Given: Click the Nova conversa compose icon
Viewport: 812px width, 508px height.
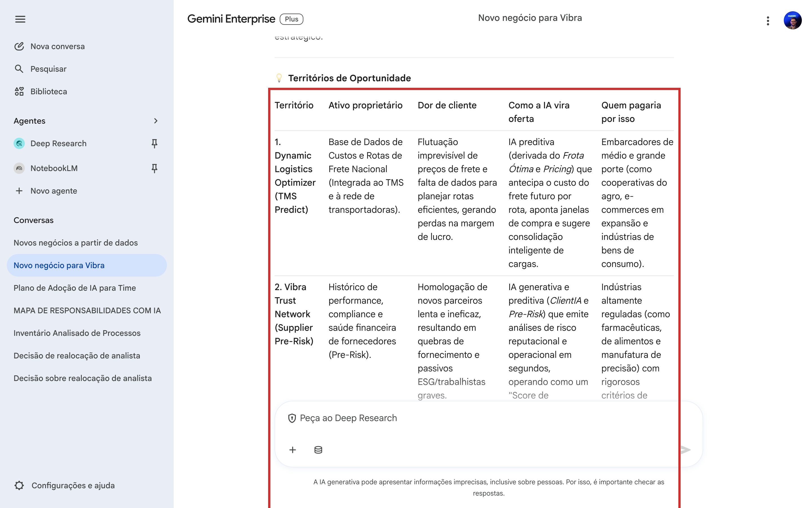Looking at the screenshot, I should (19, 46).
